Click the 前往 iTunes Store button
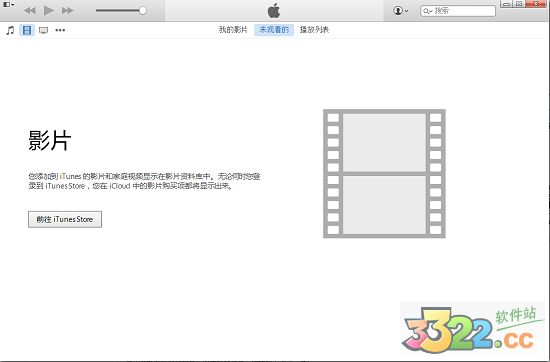The width and height of the screenshot is (550, 362). 65,219
